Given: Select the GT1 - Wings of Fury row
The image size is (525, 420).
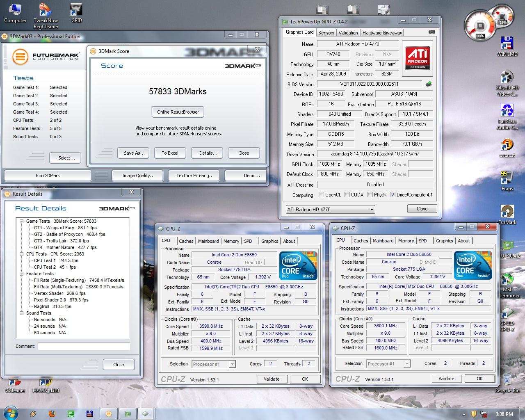Looking at the screenshot, I should click(65, 228).
